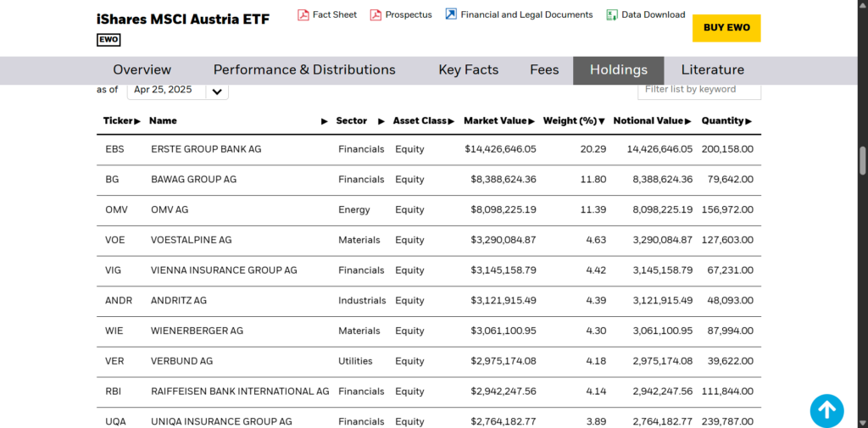Select the Fees tab
The height and width of the screenshot is (428, 868).
544,70
